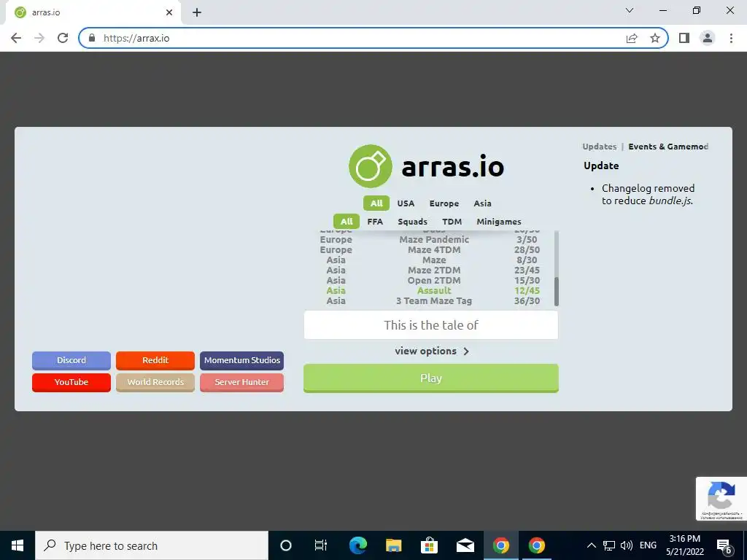Open the network status tray icon
The height and width of the screenshot is (560, 747).
(609, 545)
